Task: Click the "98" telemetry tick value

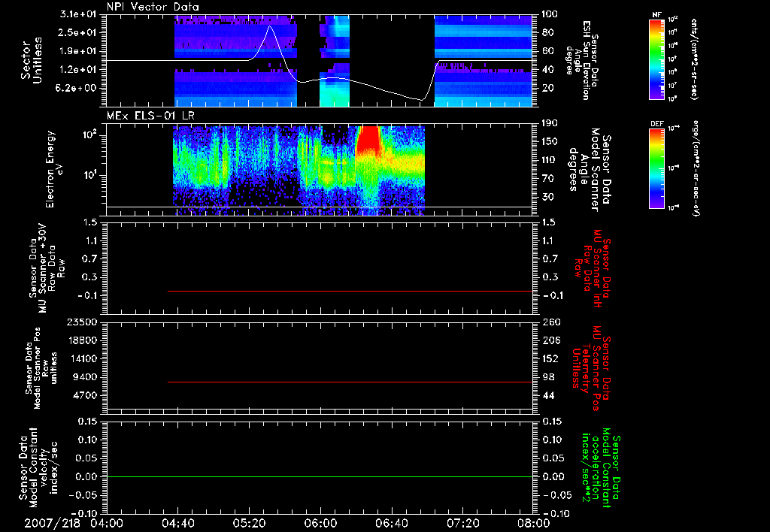Action: (x=548, y=377)
